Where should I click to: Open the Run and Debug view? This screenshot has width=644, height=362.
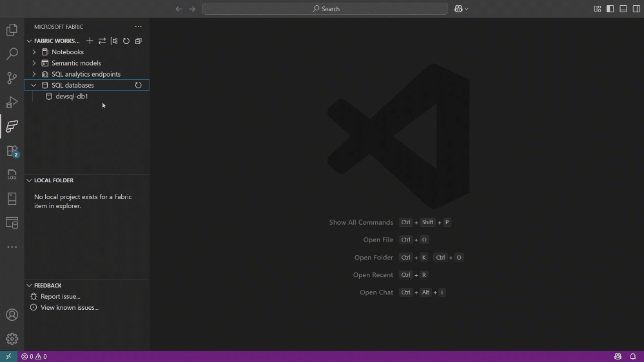[x=12, y=102]
